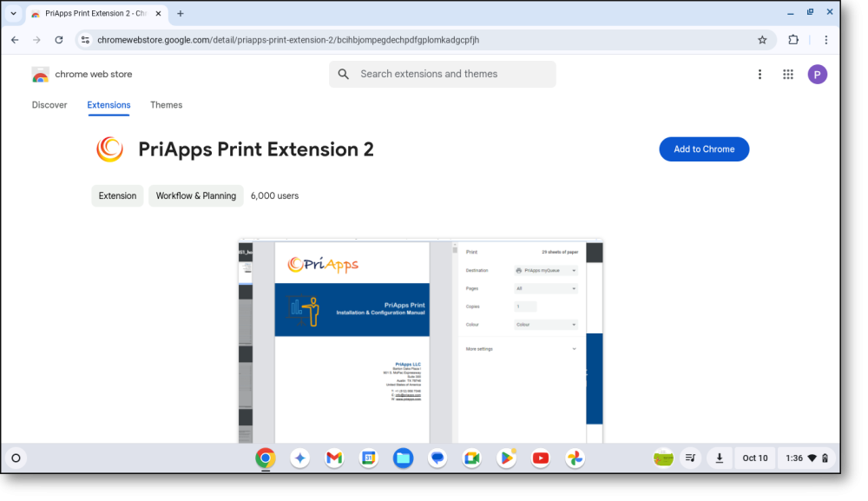Open the tab search dropdown arrow
Viewport: 868px width, 501px height.
pos(13,13)
